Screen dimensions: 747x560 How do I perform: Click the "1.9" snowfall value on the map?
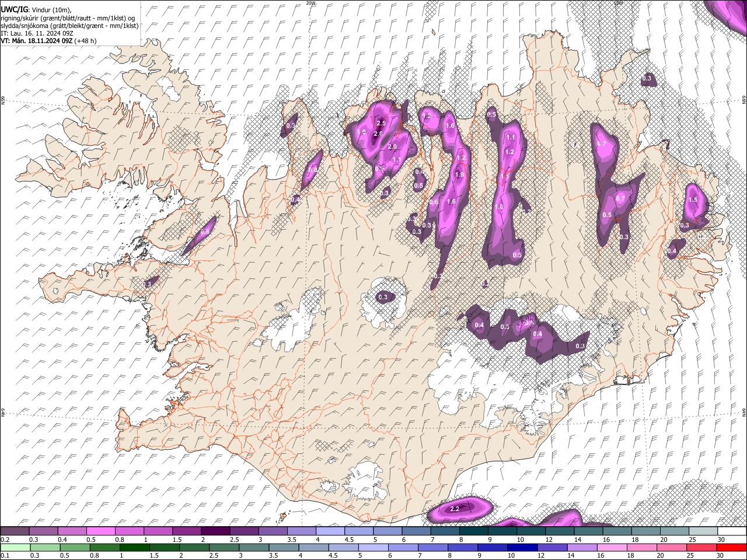pos(459,174)
